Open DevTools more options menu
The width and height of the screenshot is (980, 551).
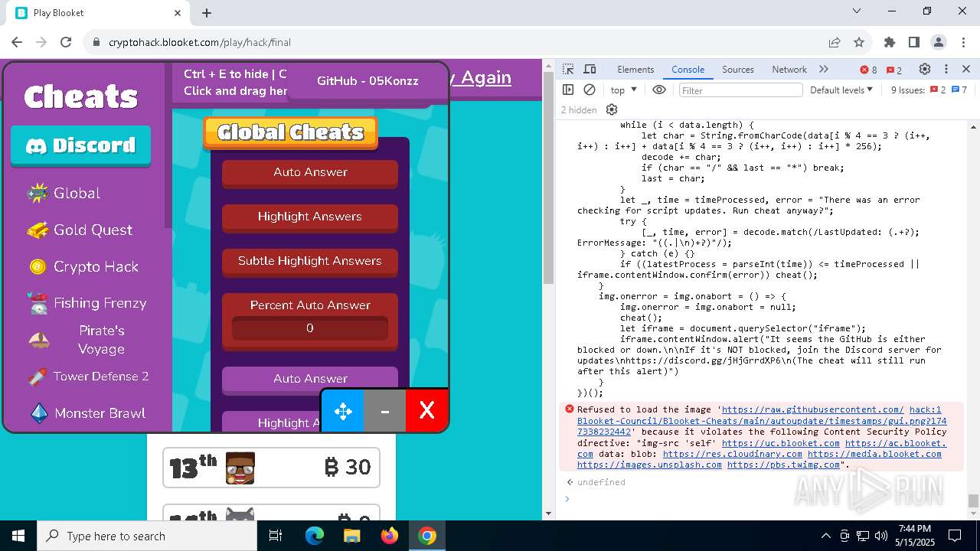click(x=946, y=69)
